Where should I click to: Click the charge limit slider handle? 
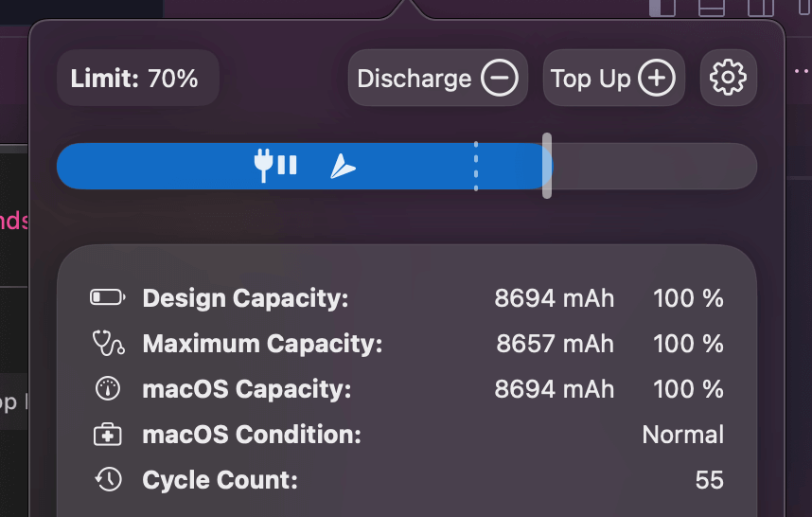tap(547, 166)
